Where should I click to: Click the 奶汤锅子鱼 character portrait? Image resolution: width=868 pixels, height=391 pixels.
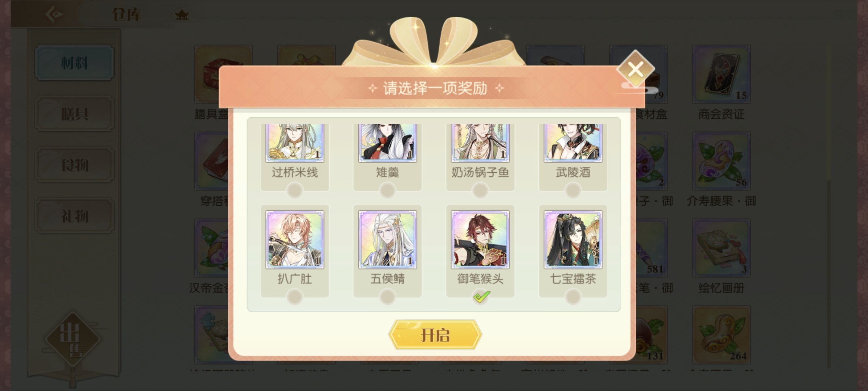(480, 143)
